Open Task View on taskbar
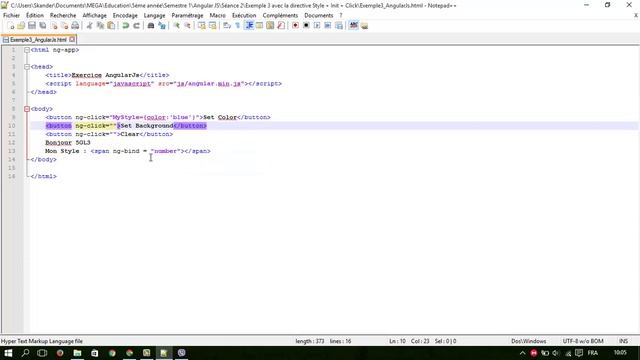The width and height of the screenshot is (640, 360). 42,353
